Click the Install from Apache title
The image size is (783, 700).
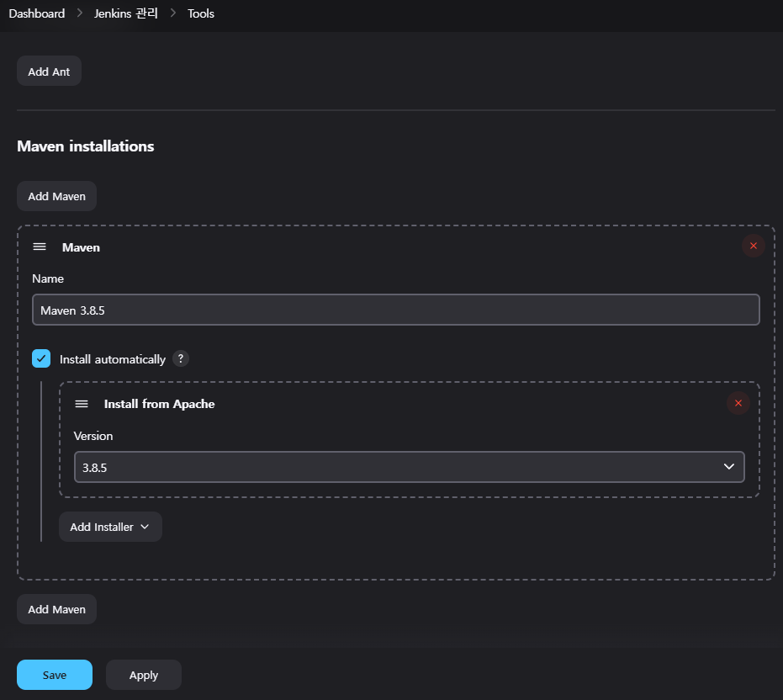click(159, 404)
